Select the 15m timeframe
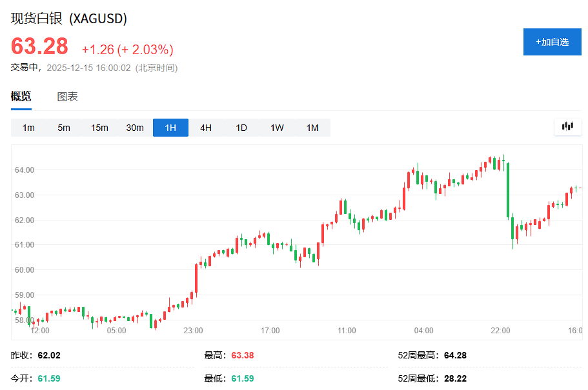The image size is (588, 390). click(99, 127)
